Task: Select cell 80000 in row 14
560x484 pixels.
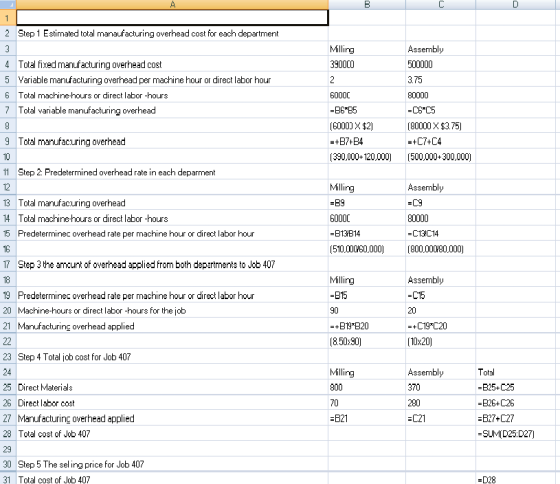Action: coord(440,218)
